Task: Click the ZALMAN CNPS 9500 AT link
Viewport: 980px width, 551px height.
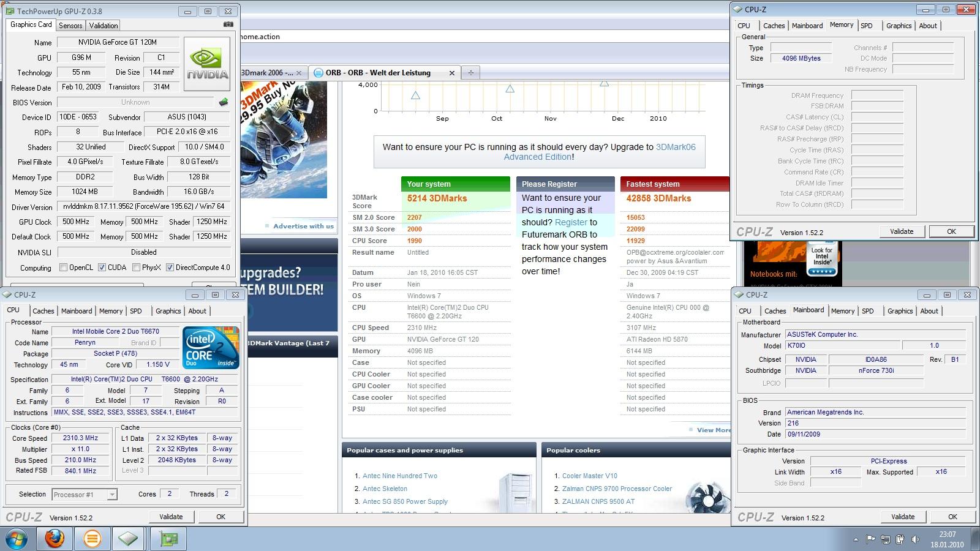Action: [598, 501]
